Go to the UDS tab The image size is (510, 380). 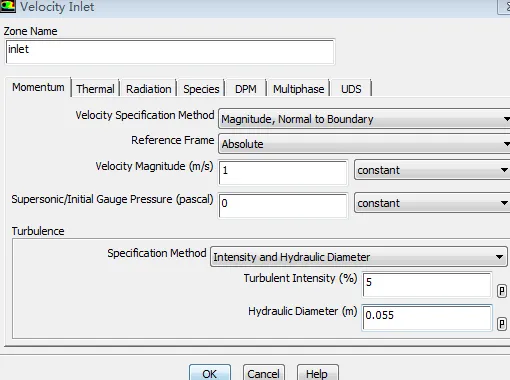[351, 89]
